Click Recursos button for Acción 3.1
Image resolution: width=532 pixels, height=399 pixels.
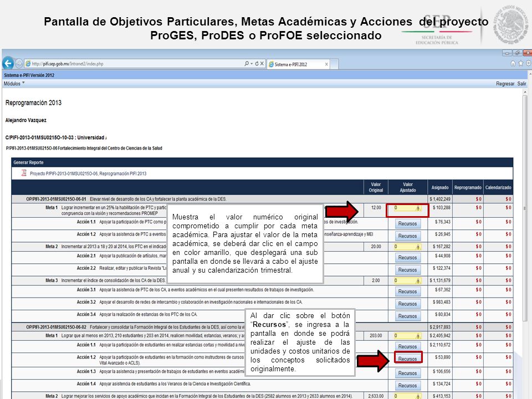coord(407,291)
